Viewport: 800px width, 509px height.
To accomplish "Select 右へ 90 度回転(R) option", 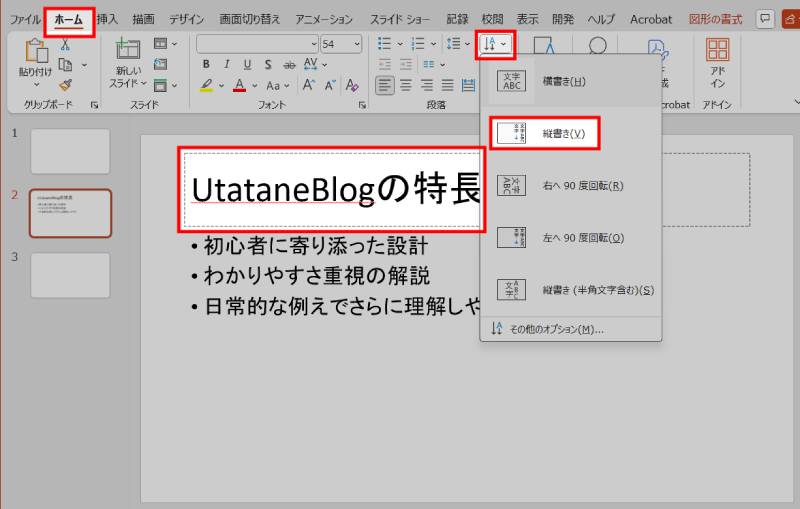I will [x=571, y=186].
